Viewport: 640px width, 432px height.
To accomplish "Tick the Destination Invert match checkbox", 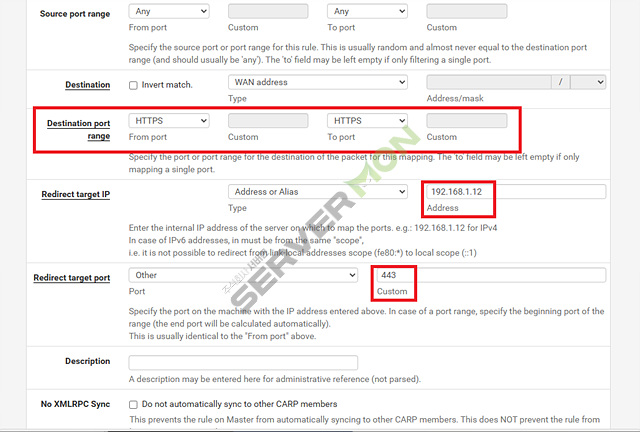I will point(133,85).
